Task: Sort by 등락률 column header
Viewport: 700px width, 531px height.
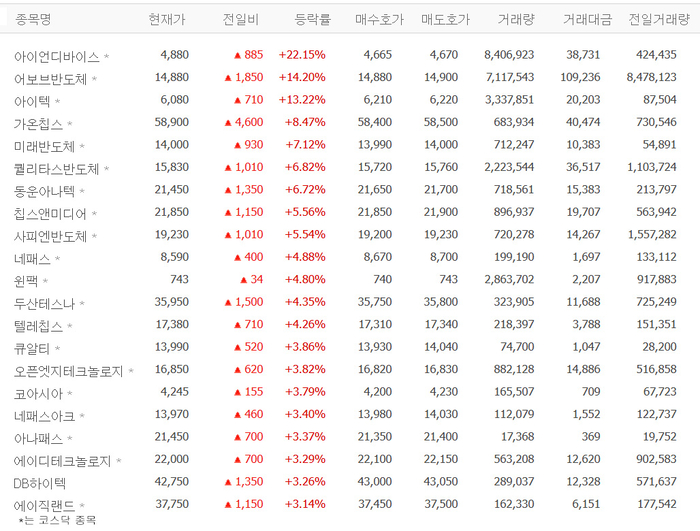Action: (312, 19)
